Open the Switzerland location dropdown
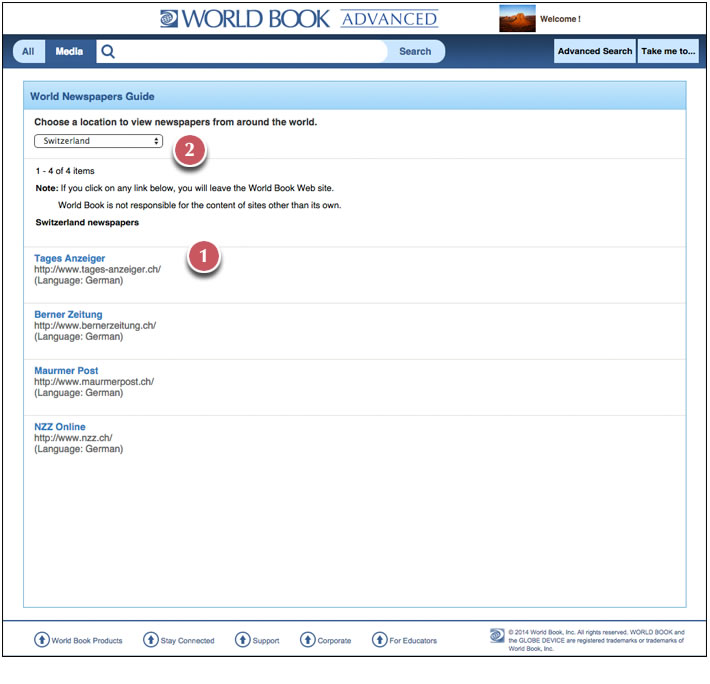This screenshot has width=710, height=684. tap(98, 141)
